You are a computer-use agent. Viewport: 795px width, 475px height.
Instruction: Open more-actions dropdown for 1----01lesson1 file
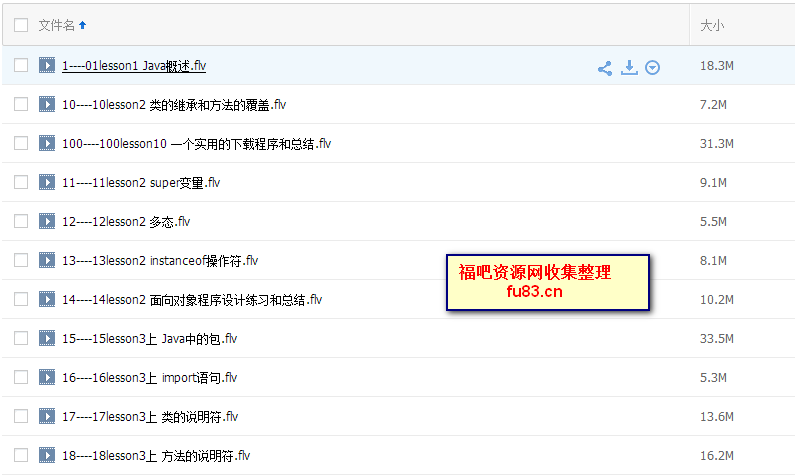[x=653, y=67]
